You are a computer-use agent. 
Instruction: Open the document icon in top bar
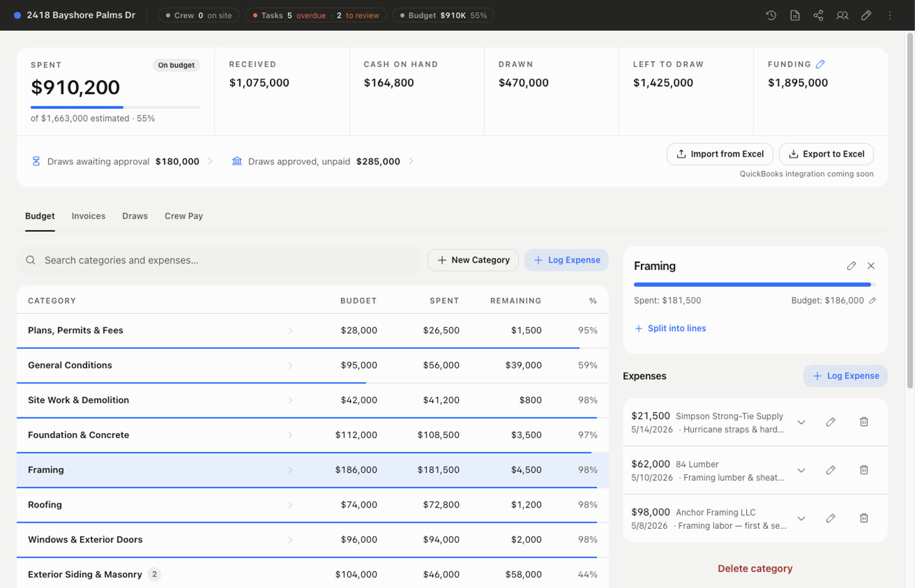pyautogui.click(x=795, y=15)
